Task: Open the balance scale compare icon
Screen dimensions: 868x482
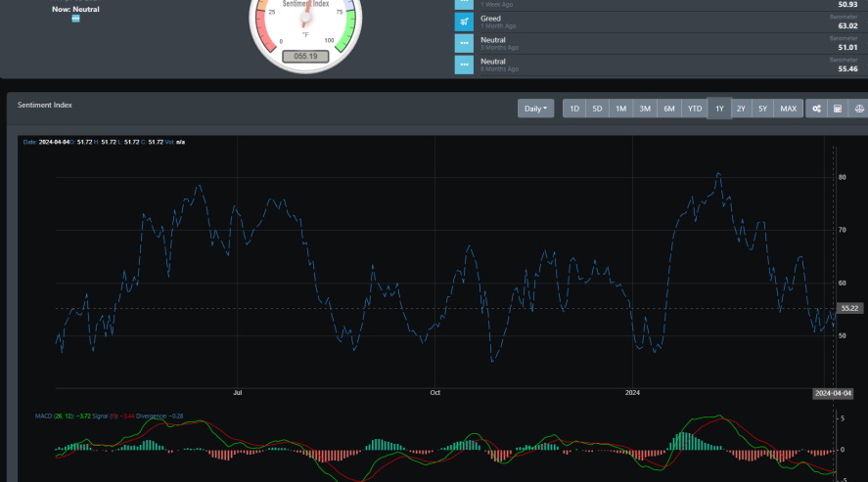Action: (x=858, y=109)
